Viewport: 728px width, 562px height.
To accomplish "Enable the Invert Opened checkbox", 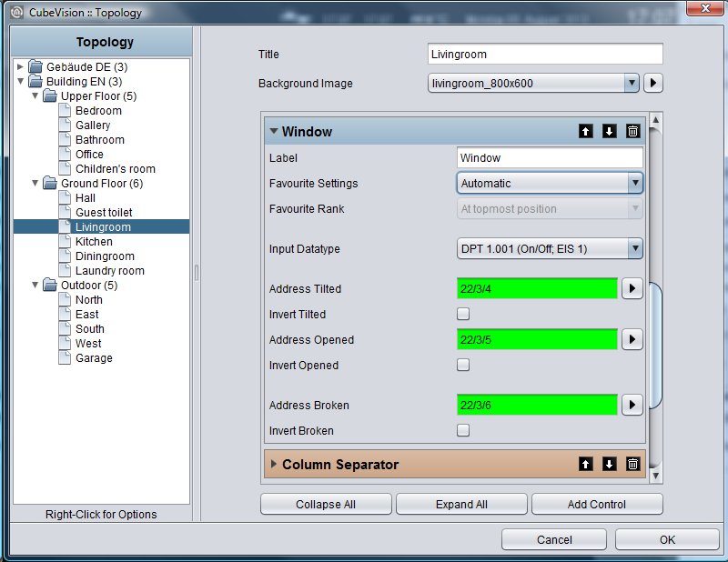I will point(463,365).
